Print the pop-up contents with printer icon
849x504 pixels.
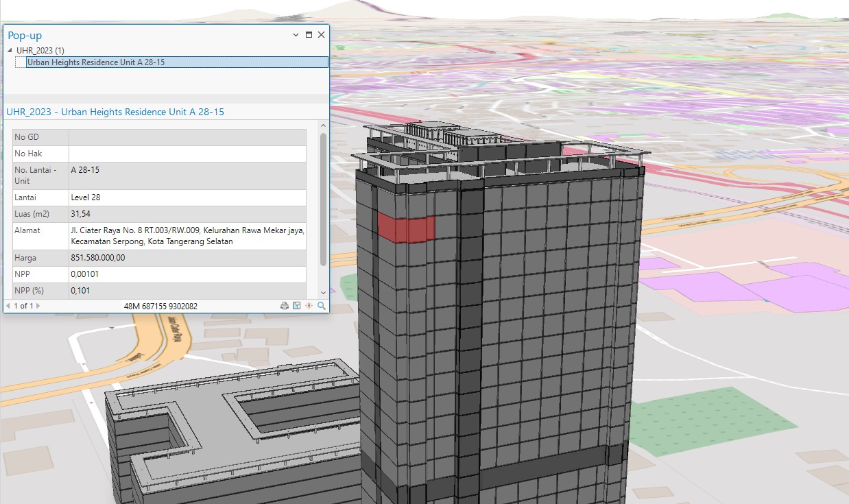pos(285,306)
